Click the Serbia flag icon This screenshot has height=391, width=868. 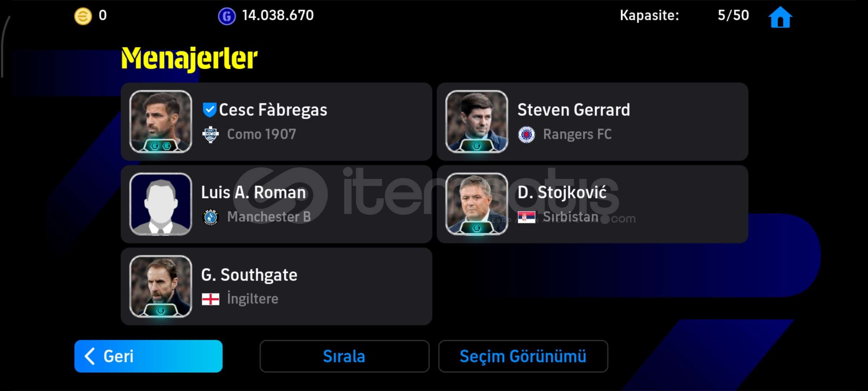coord(527,217)
